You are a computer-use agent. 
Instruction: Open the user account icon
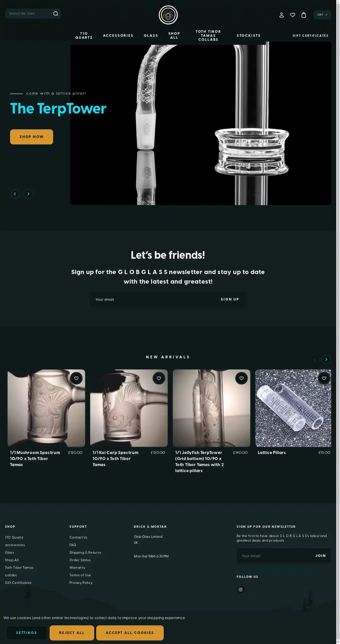[282, 15]
